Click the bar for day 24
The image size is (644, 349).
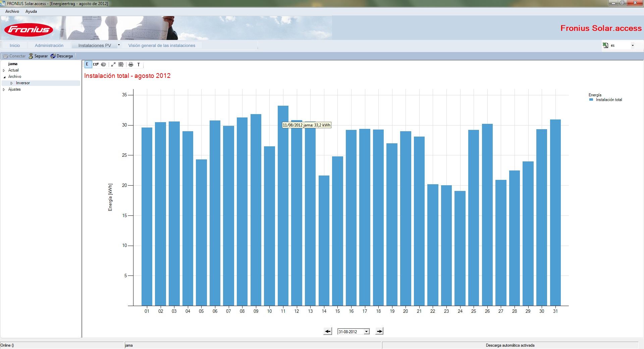[460, 248]
